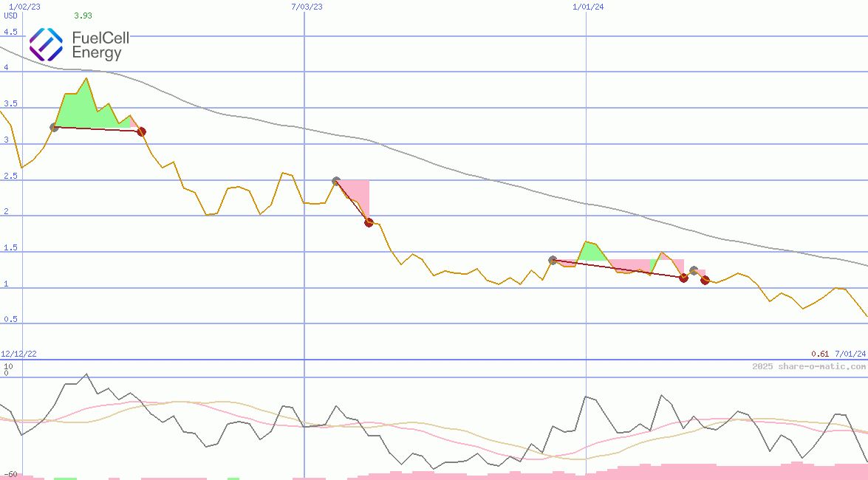This screenshot has width=868, height=480.
Task: Click the first gray entry marker near 3.2
Action: click(54, 128)
